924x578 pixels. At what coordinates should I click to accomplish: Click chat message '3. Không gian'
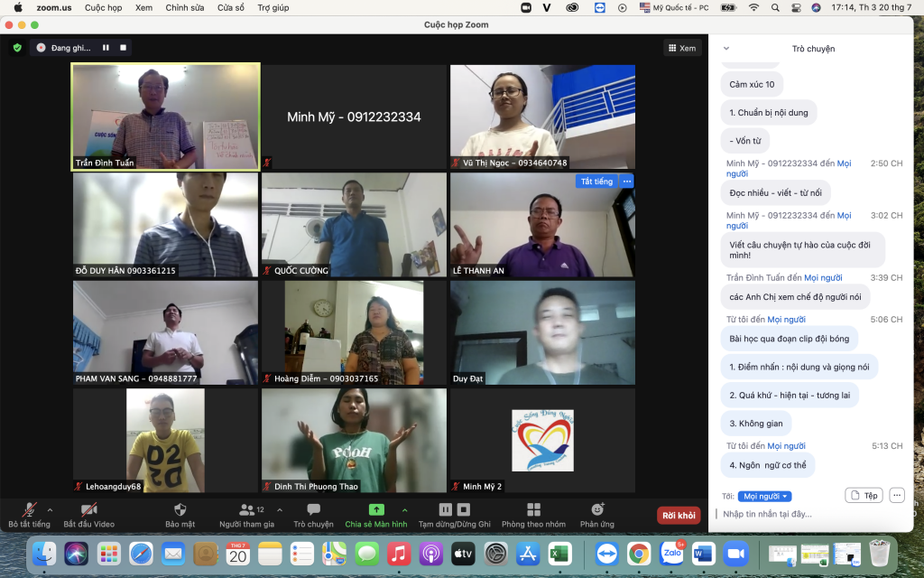[756, 423]
